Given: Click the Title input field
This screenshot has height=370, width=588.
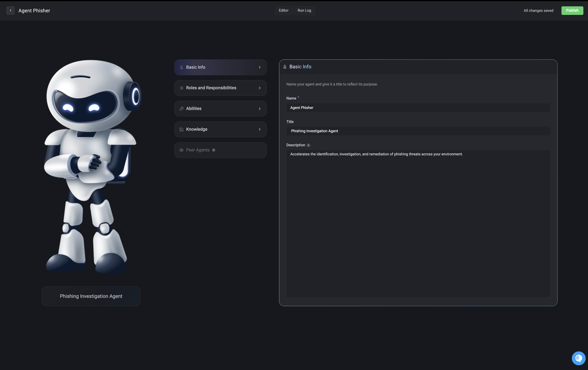Looking at the screenshot, I should (x=418, y=131).
